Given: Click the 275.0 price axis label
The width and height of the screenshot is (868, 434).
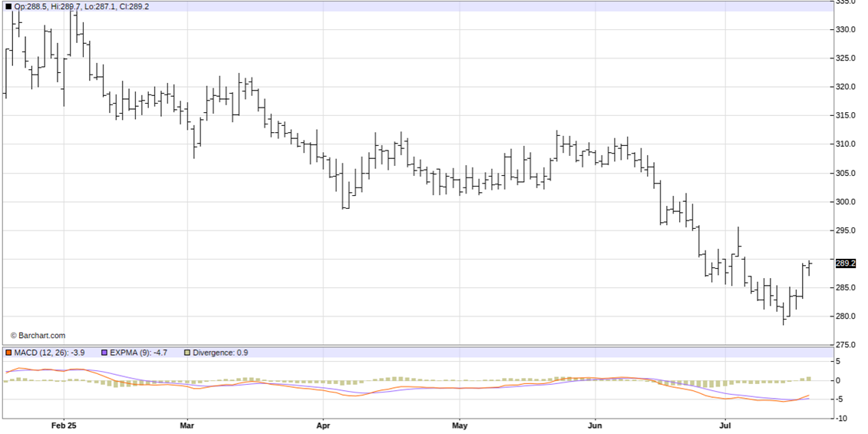Looking at the screenshot, I should tap(847, 345).
